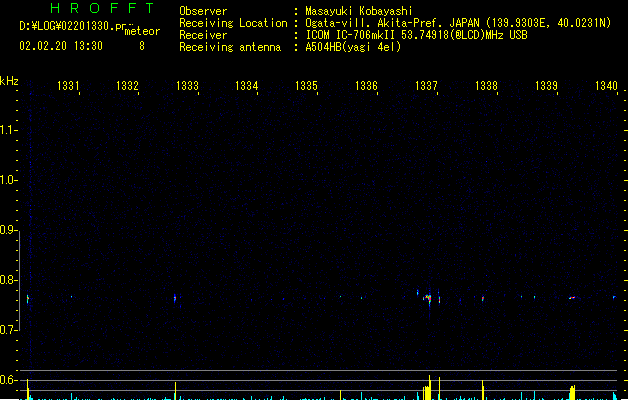Click the meteor label
Image resolution: width=629 pixels, height=400 pixels.
pyautogui.click(x=142, y=31)
